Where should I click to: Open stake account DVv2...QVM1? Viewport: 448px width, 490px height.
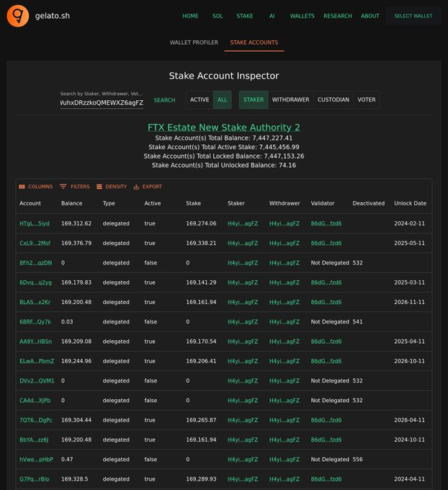point(37,381)
